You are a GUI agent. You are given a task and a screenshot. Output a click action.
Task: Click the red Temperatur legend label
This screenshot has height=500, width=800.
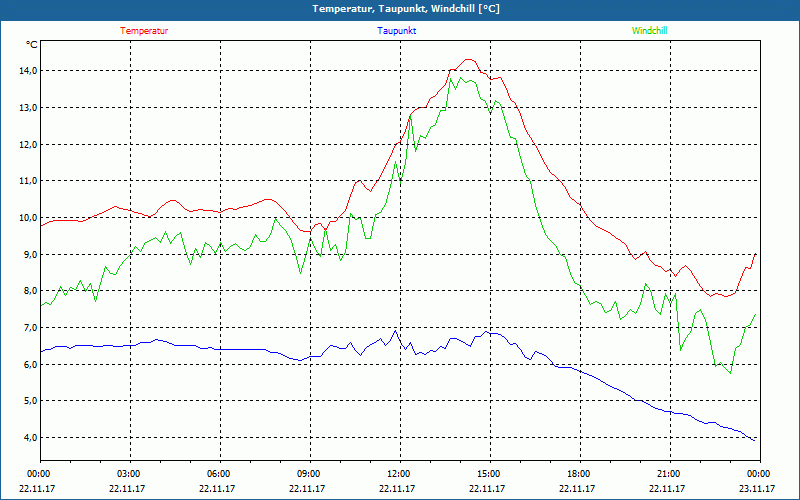(x=144, y=31)
